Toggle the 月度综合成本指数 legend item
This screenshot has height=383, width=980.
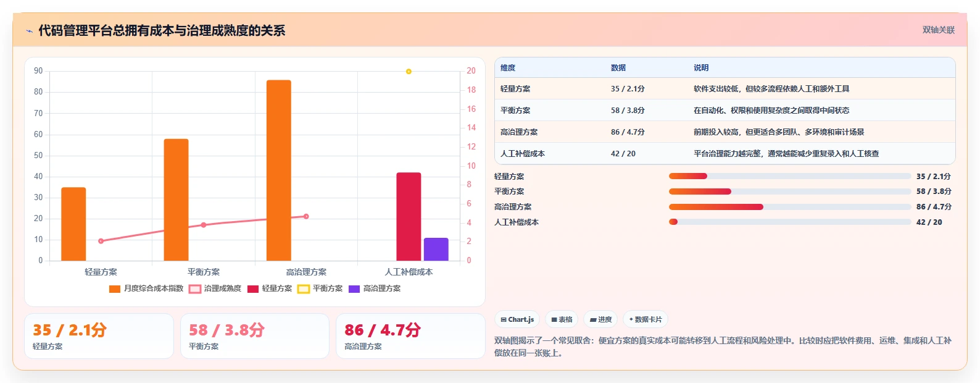[x=146, y=288]
